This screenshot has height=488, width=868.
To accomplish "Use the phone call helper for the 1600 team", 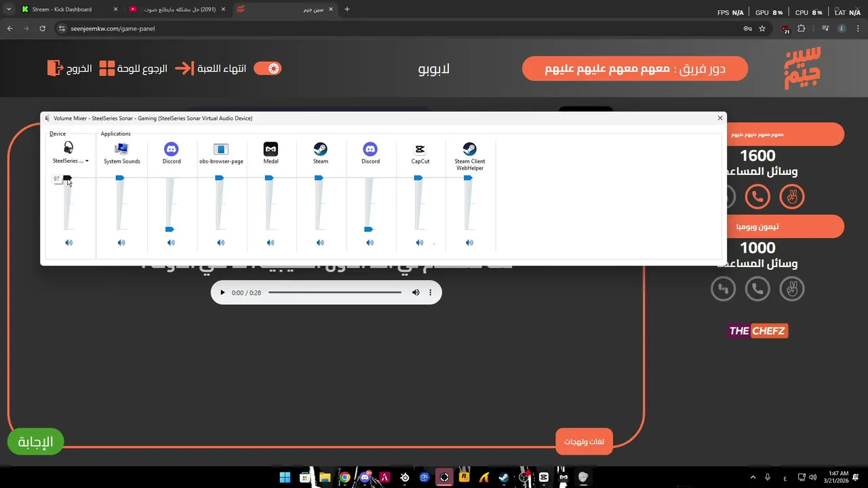I will pos(757,197).
